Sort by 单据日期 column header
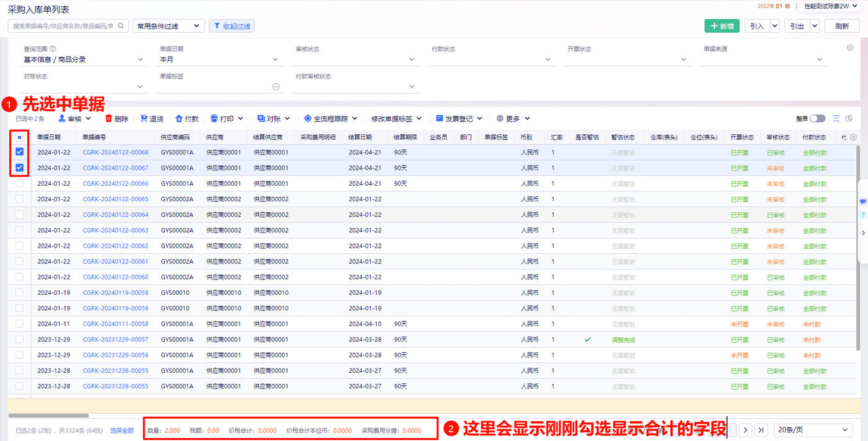Screen dimensions: 868x441 pos(49,138)
